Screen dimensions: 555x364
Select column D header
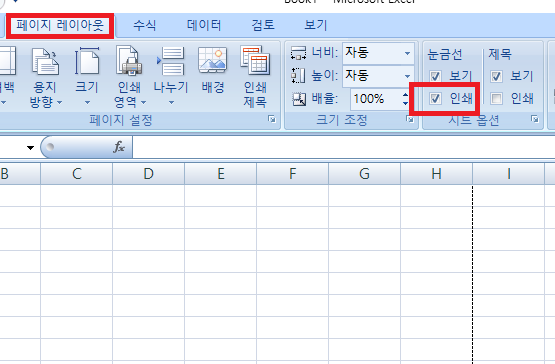pyautogui.click(x=148, y=174)
